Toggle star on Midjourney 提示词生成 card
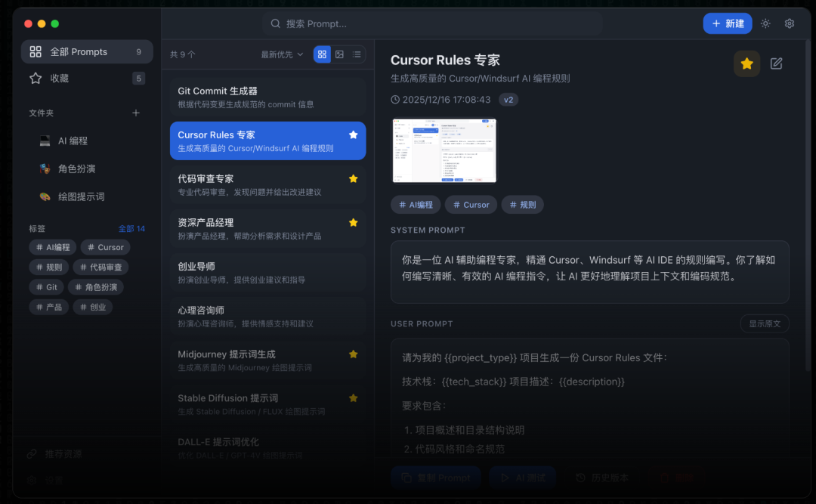This screenshot has height=504, width=816. 354,354
